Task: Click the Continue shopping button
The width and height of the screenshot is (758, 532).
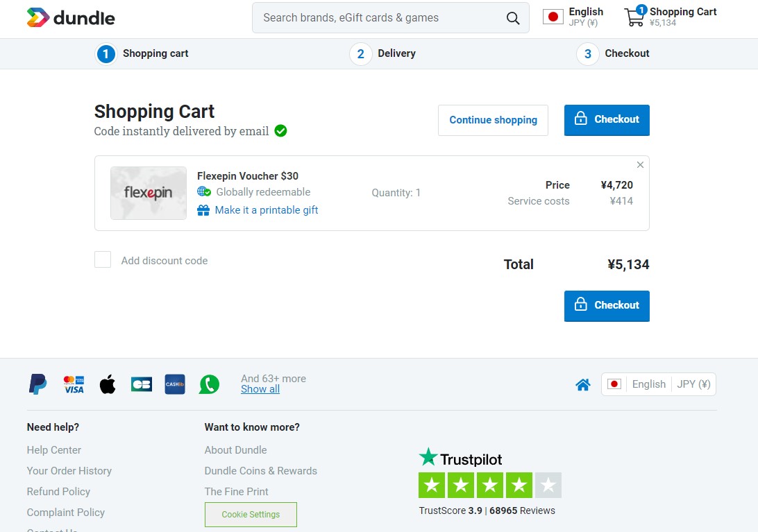Action: 493,120
